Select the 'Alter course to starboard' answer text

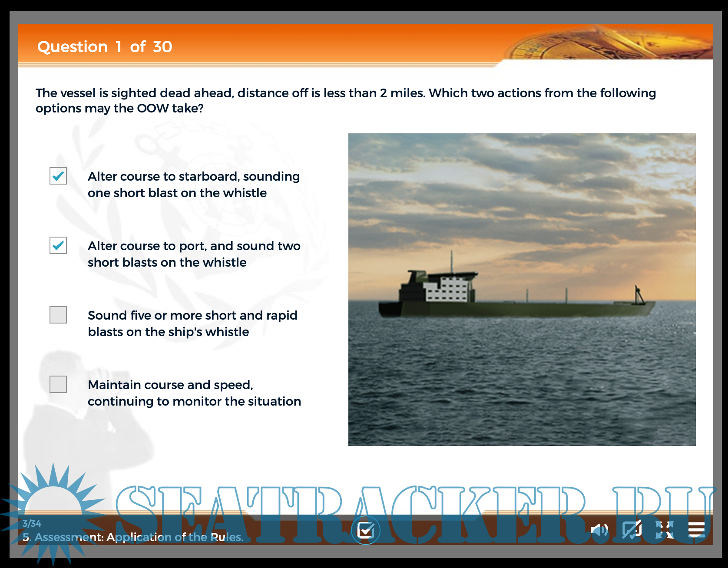pyautogui.click(x=194, y=185)
